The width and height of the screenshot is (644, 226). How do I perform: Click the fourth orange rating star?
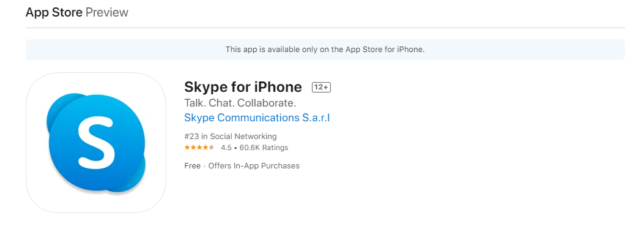tap(205, 148)
